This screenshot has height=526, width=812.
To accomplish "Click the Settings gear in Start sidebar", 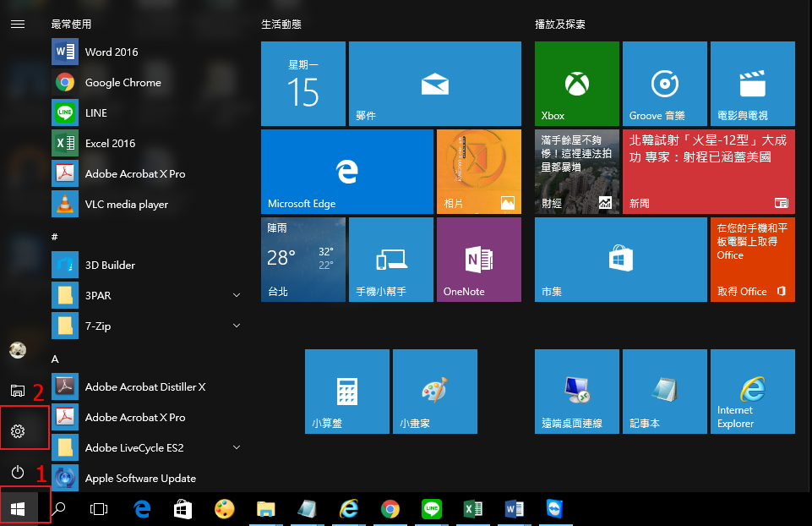I will pyautogui.click(x=18, y=431).
